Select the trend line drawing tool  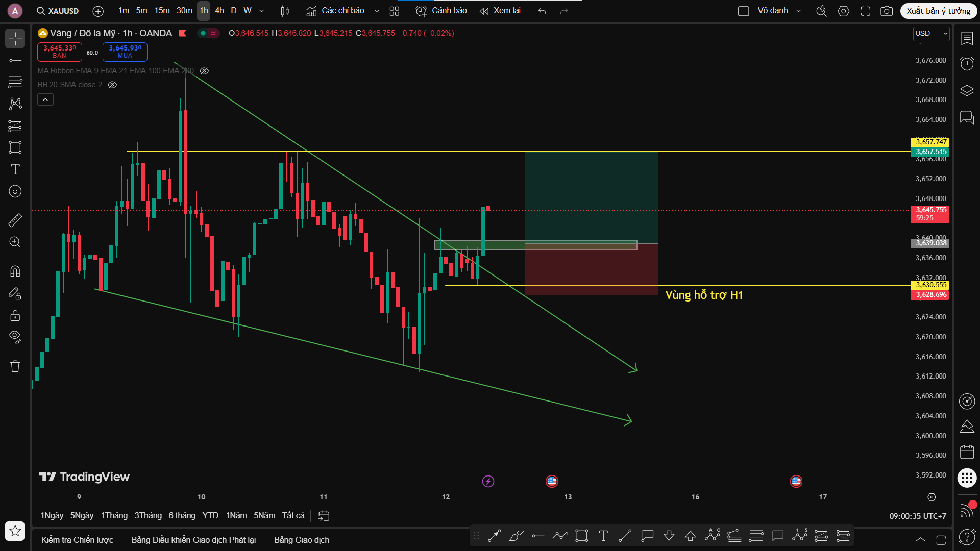point(15,60)
